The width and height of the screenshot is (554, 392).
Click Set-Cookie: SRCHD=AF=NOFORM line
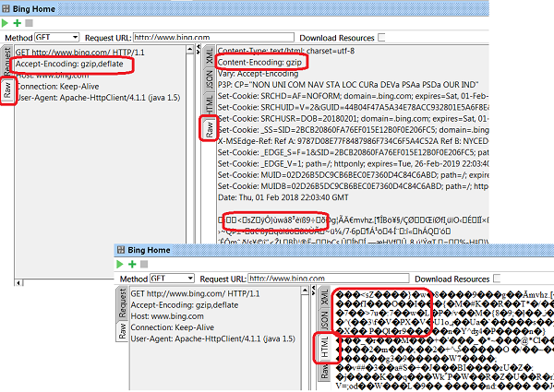point(354,96)
